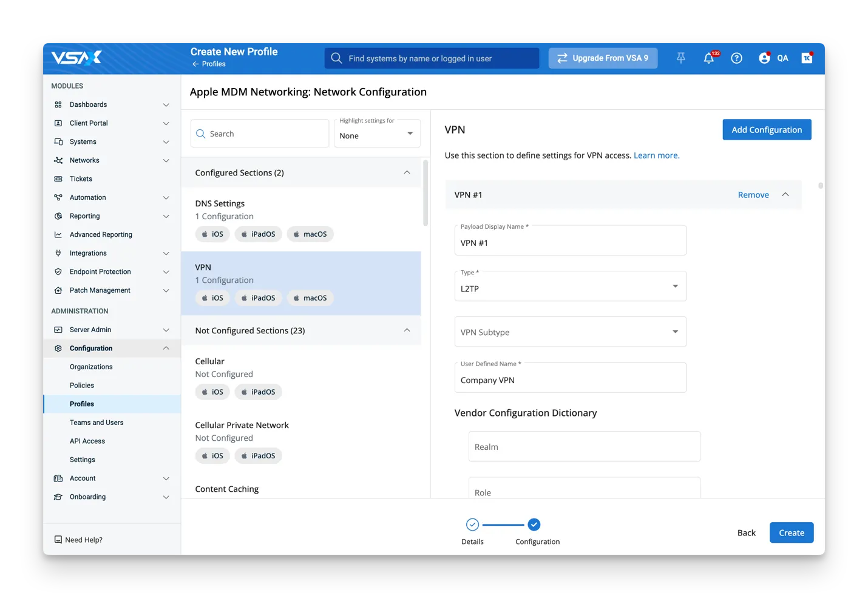The image size is (868, 598).
Task: Select Policies in Configuration menu
Action: [x=82, y=386]
